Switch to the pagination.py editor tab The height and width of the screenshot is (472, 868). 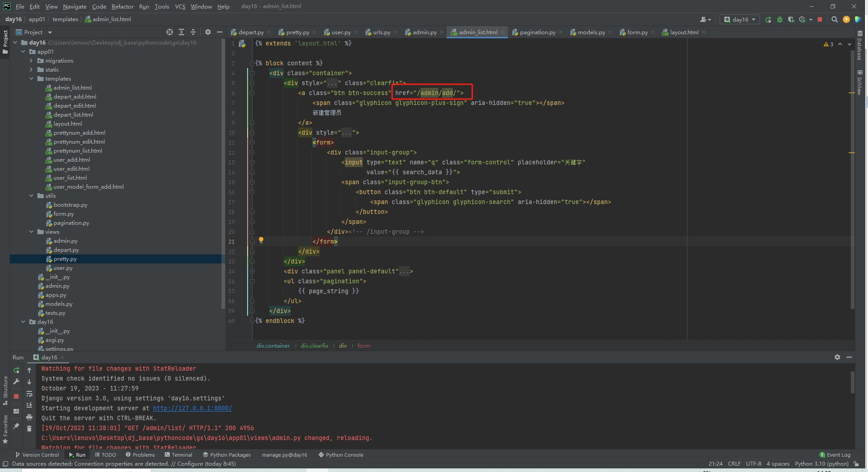(x=537, y=32)
